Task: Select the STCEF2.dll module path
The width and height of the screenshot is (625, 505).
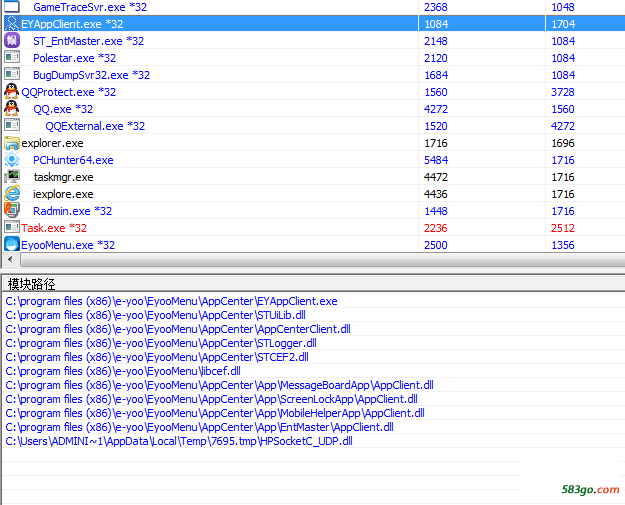Action: (x=157, y=357)
